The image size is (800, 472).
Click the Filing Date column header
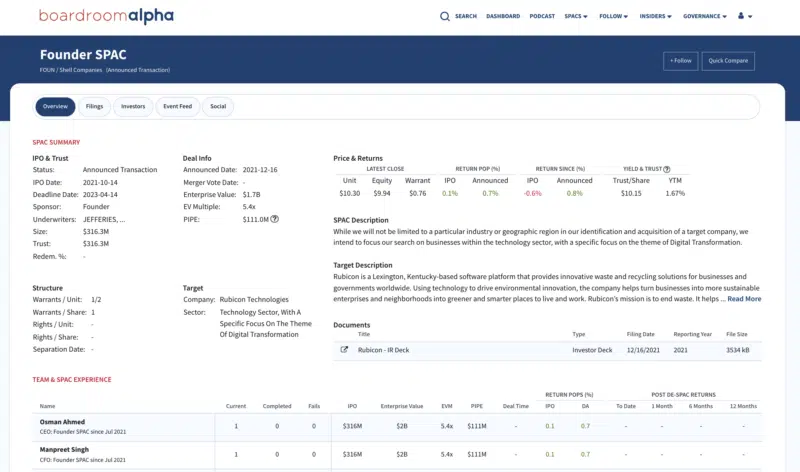(x=640, y=334)
